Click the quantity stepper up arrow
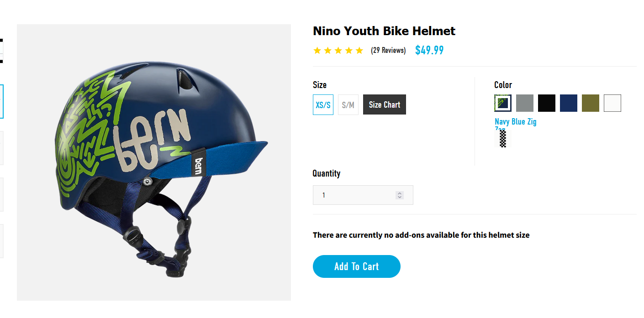The image size is (644, 318). tap(400, 192)
